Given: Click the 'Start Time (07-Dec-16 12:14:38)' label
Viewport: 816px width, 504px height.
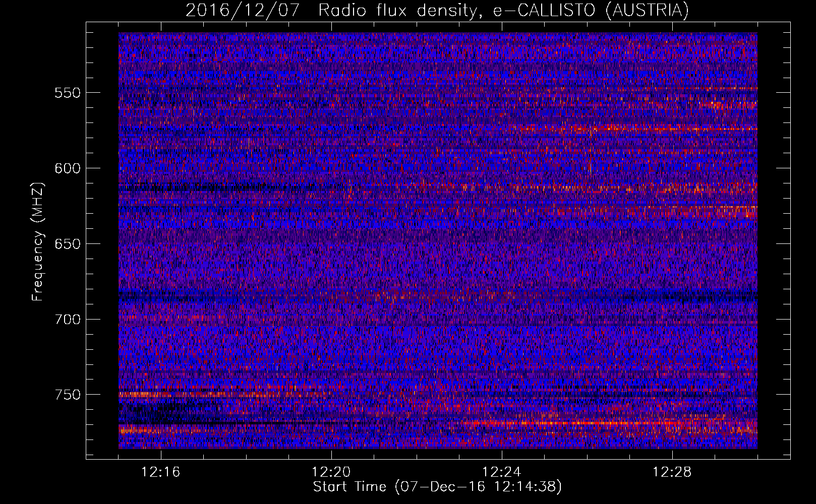Looking at the screenshot, I should point(437,487).
